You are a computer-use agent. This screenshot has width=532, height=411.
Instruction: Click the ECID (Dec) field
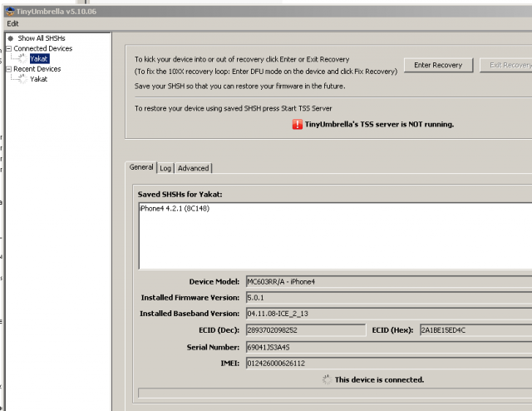pyautogui.click(x=306, y=329)
